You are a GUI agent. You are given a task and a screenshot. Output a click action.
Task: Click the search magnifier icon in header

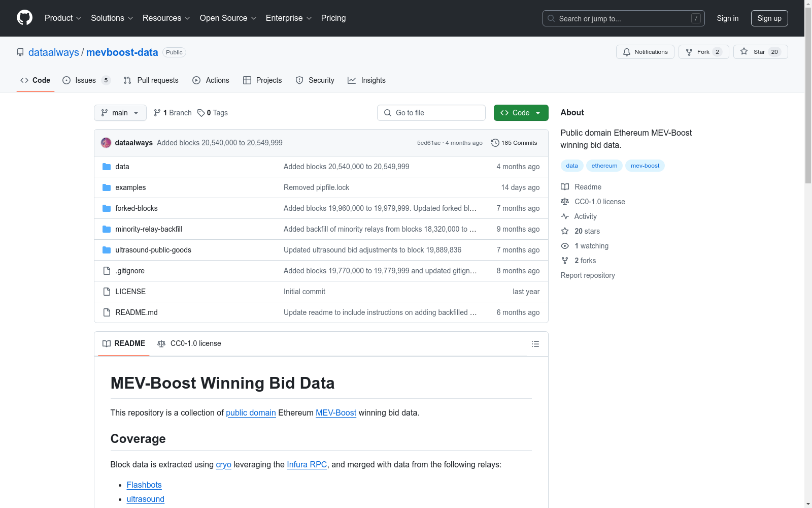(551, 18)
